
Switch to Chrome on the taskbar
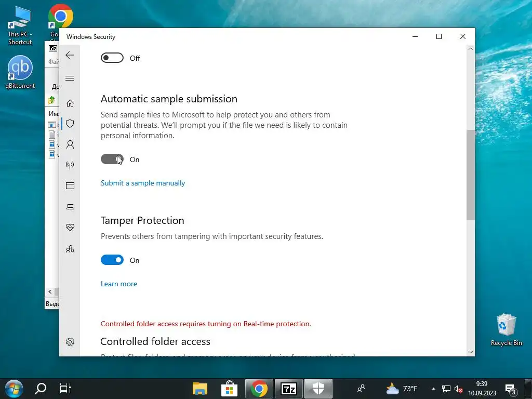coord(259,389)
